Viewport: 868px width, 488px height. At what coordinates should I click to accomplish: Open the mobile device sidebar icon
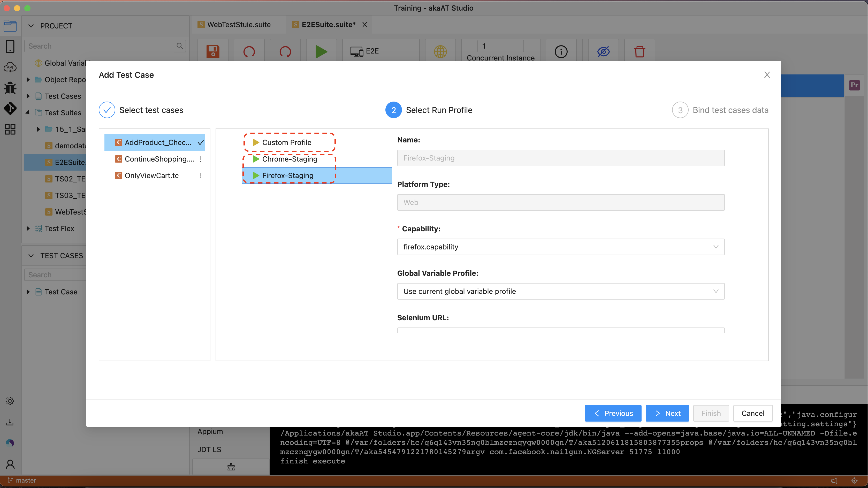[x=10, y=47]
